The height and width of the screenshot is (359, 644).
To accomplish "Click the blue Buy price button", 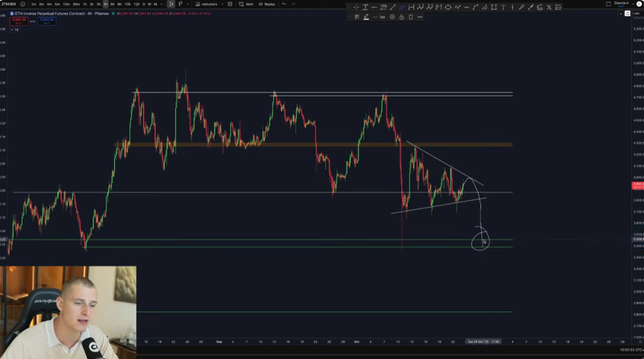I will [47, 20].
